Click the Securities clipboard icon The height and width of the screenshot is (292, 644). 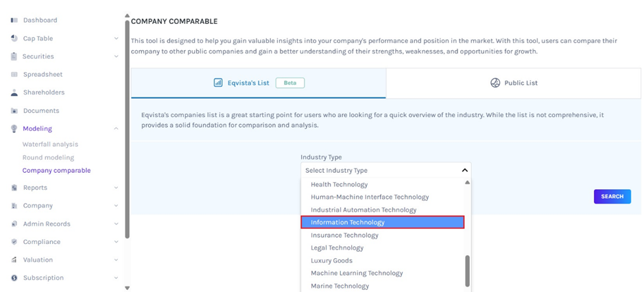[x=14, y=56]
